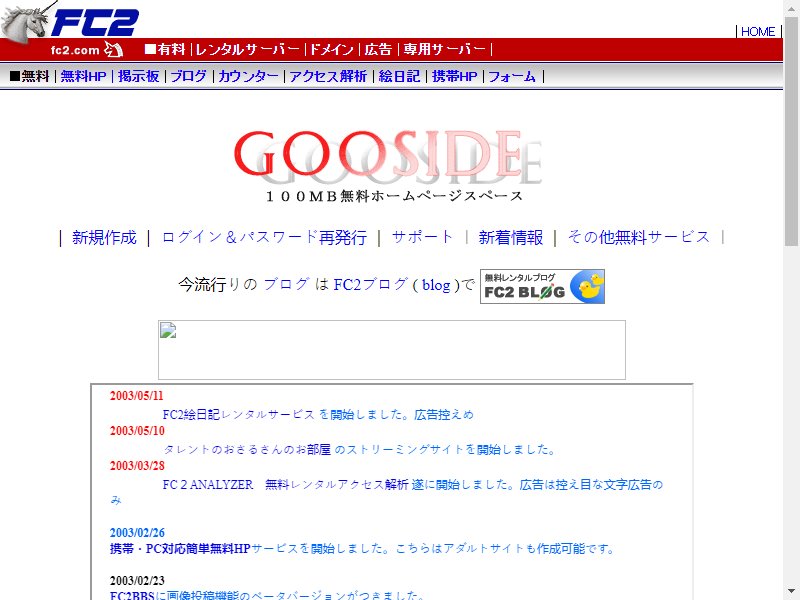Click the broken image placeholder banner
800x600 pixels.
coord(392,350)
